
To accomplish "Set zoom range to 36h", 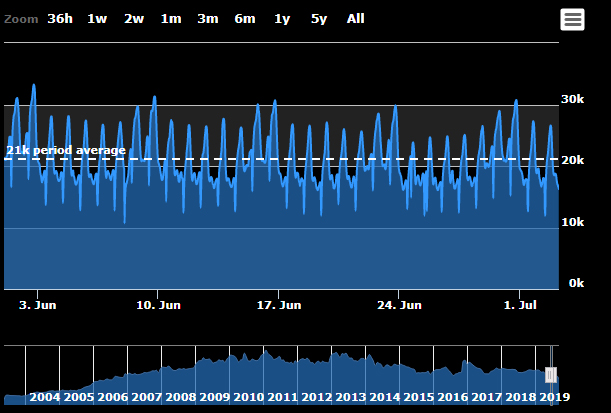I will click(60, 19).
